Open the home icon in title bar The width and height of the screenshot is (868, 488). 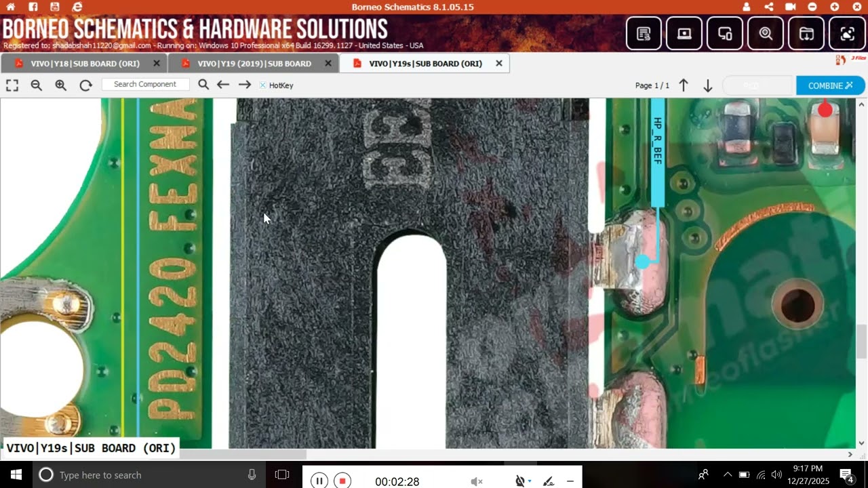10,7
